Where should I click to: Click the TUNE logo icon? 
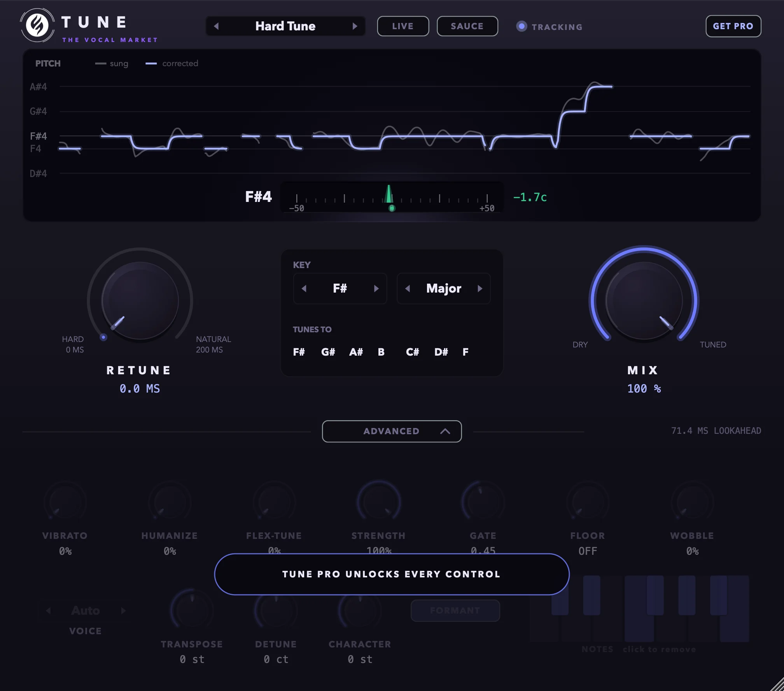tap(37, 26)
